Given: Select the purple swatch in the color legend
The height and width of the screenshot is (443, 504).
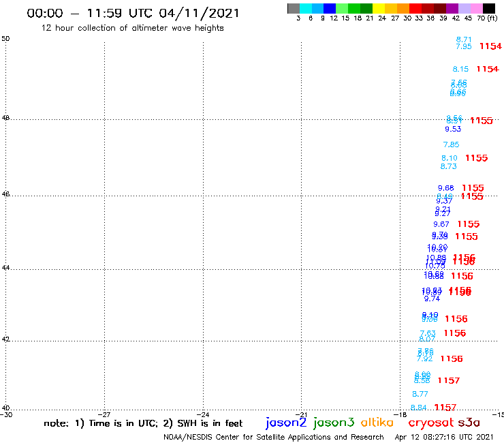Looking at the screenshot, I should point(452,8).
